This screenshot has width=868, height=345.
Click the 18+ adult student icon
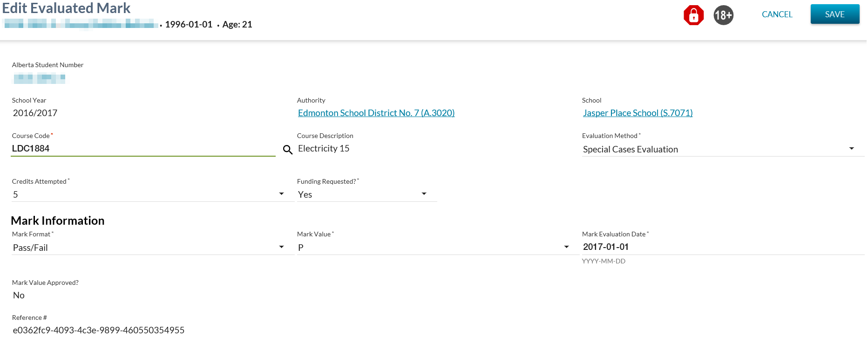(x=723, y=15)
